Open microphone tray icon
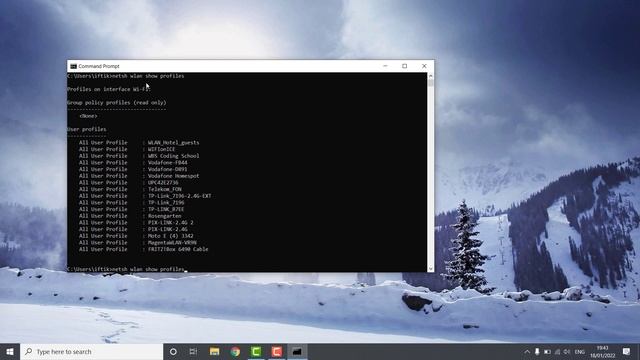 click(x=537, y=351)
